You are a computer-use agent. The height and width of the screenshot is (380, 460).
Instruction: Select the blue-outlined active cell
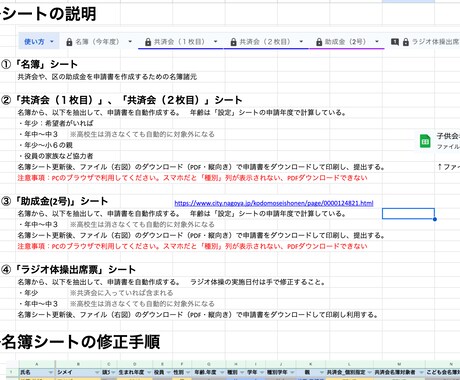point(408,214)
